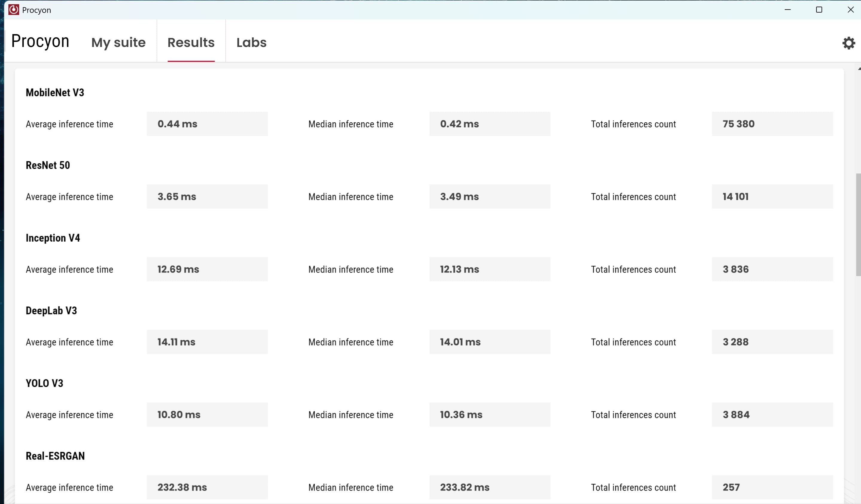Maximize the Procyon window
861x504 pixels.
point(819,10)
